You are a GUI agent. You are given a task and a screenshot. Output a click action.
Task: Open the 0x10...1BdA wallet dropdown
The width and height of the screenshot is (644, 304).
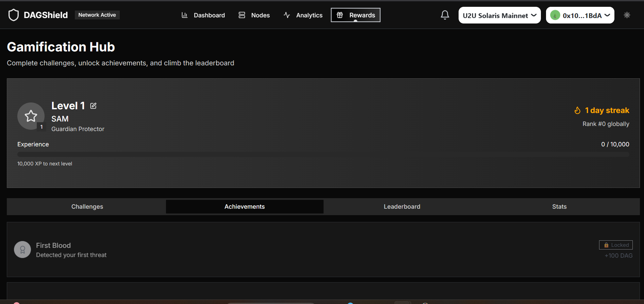[583, 15]
